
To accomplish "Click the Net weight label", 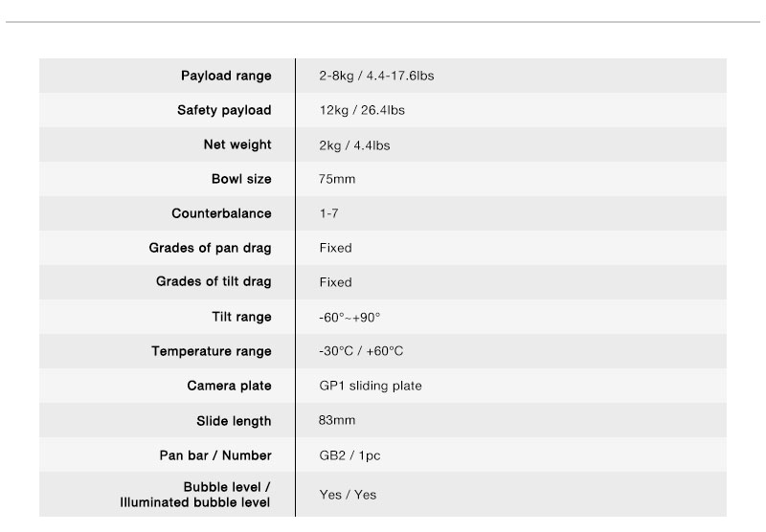I will coord(237,144).
